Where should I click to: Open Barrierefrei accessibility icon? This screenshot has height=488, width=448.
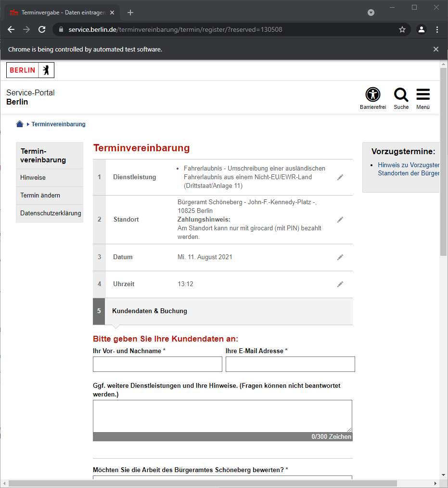(373, 98)
